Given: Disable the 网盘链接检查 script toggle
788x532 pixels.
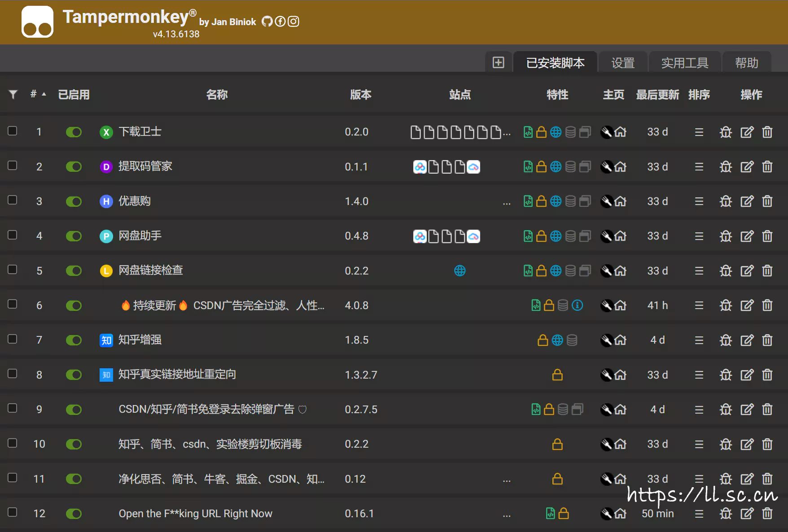Looking at the screenshot, I should click(x=74, y=270).
